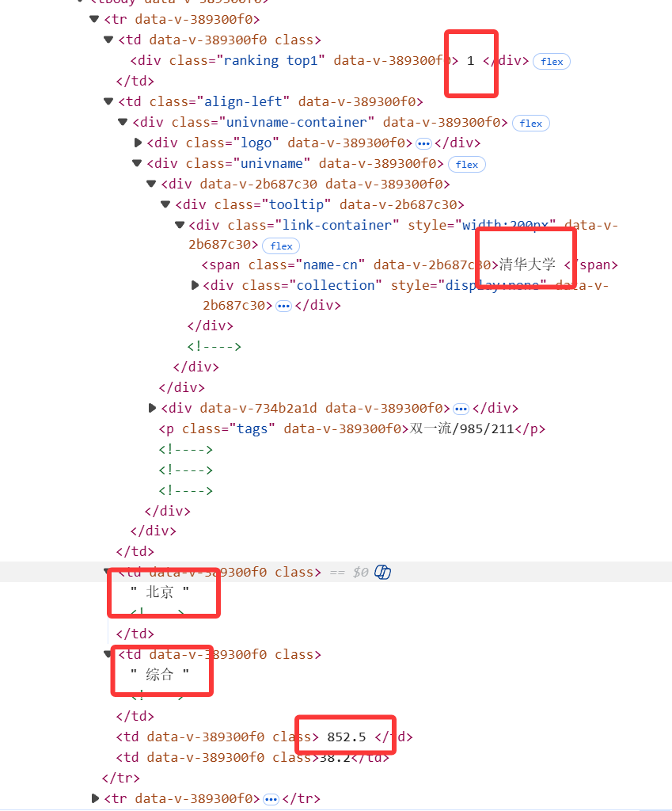Expand the collection div node
The width and height of the screenshot is (672, 811).
[x=195, y=285]
